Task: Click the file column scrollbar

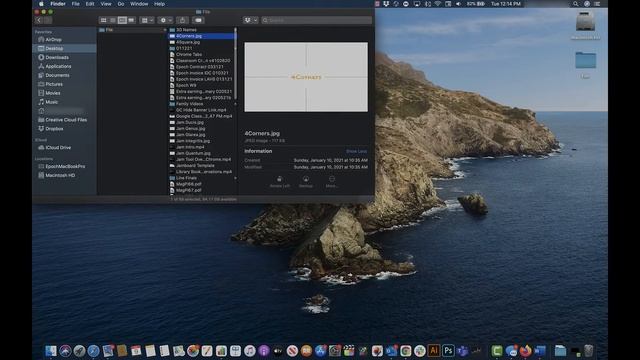Action: point(236,64)
